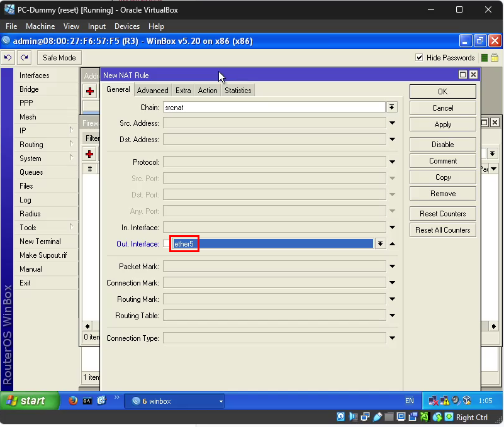The width and height of the screenshot is (504, 427).
Task: Click the Copy button
Action: click(x=442, y=177)
